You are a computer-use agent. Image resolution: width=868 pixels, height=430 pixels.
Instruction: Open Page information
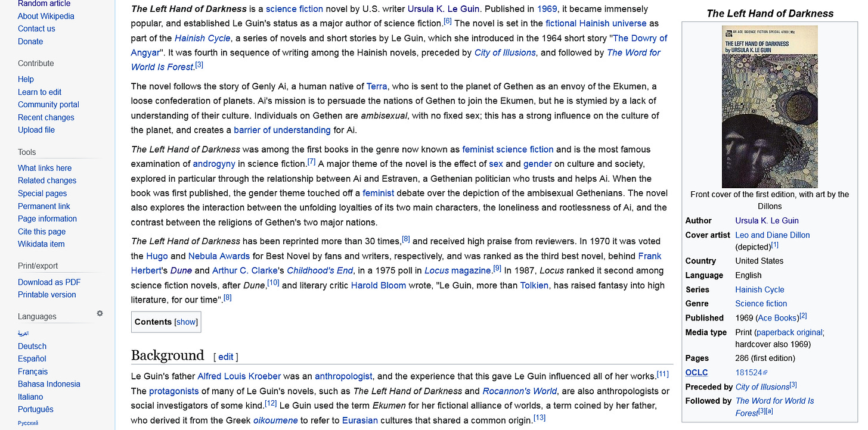pyautogui.click(x=47, y=219)
